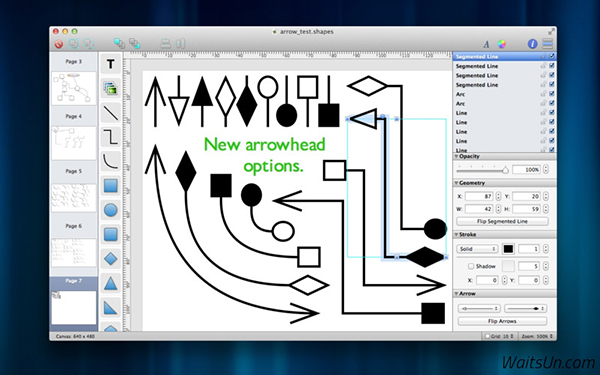
Task: Click the Group shapes toolbar icon
Action: (73, 44)
